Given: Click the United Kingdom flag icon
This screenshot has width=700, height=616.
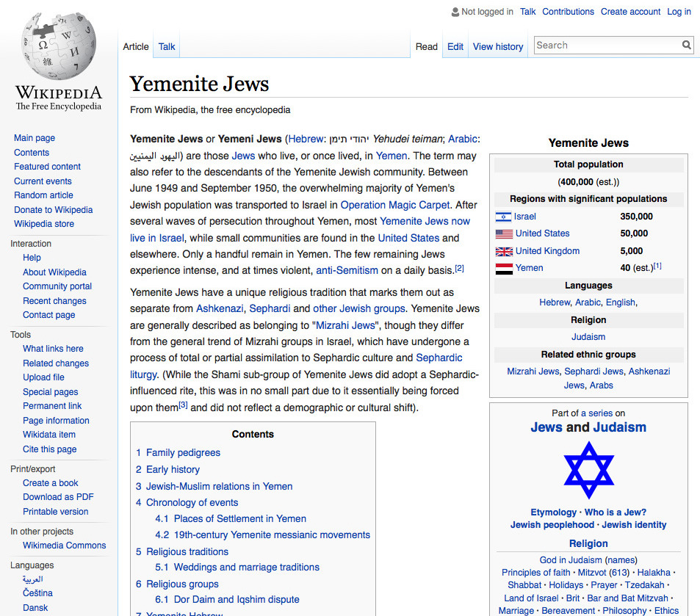Looking at the screenshot, I should pos(503,251).
